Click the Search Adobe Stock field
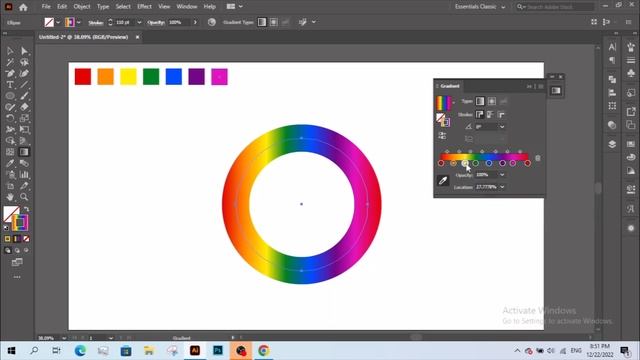This screenshot has width=640, height=360. (x=554, y=7)
